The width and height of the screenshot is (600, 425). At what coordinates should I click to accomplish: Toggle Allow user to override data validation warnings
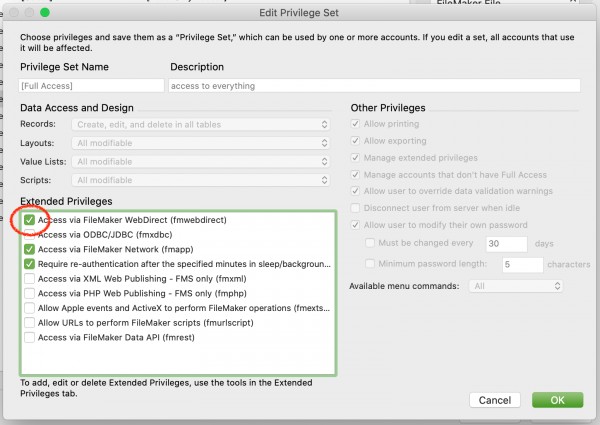click(x=355, y=191)
